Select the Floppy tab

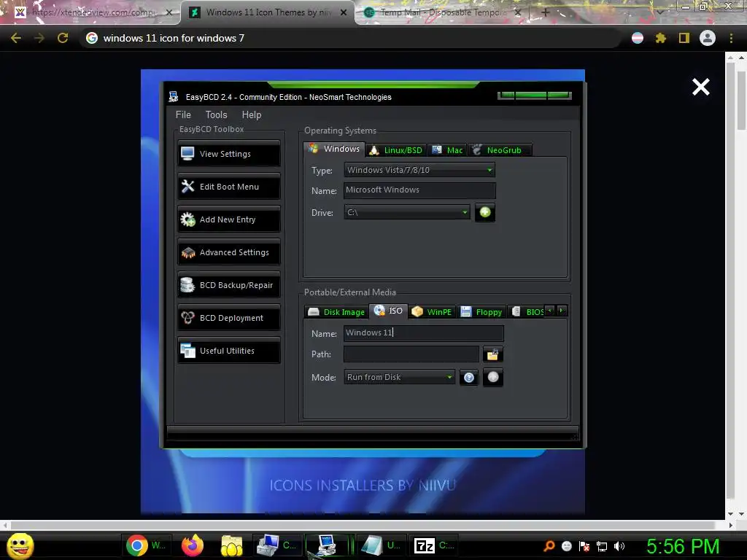pyautogui.click(x=481, y=312)
